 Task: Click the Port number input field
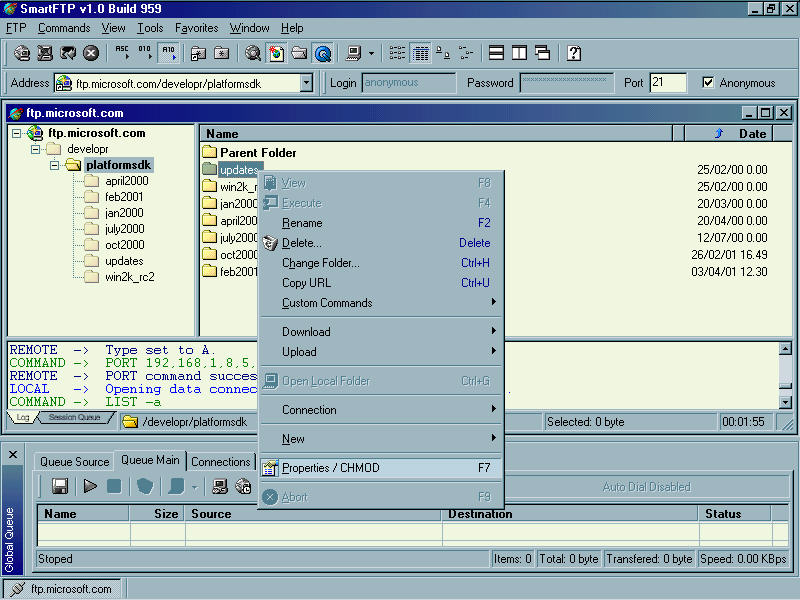coord(667,83)
